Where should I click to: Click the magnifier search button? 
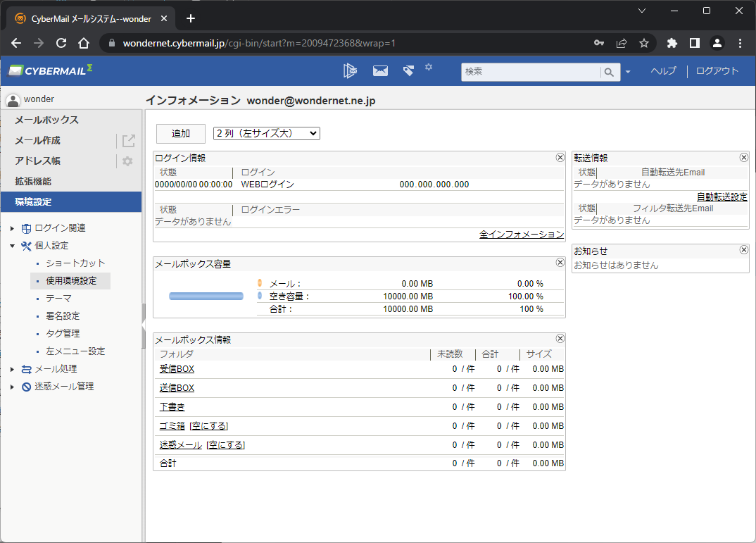609,73
